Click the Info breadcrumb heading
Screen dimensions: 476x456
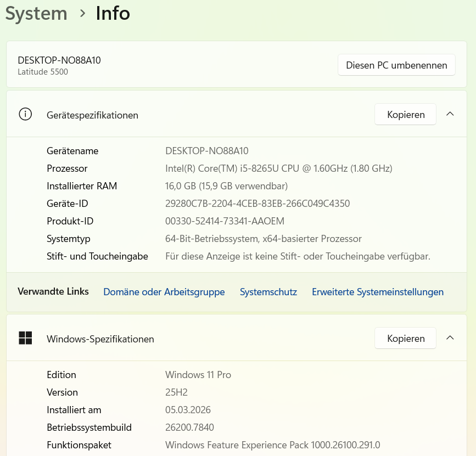coord(113,13)
